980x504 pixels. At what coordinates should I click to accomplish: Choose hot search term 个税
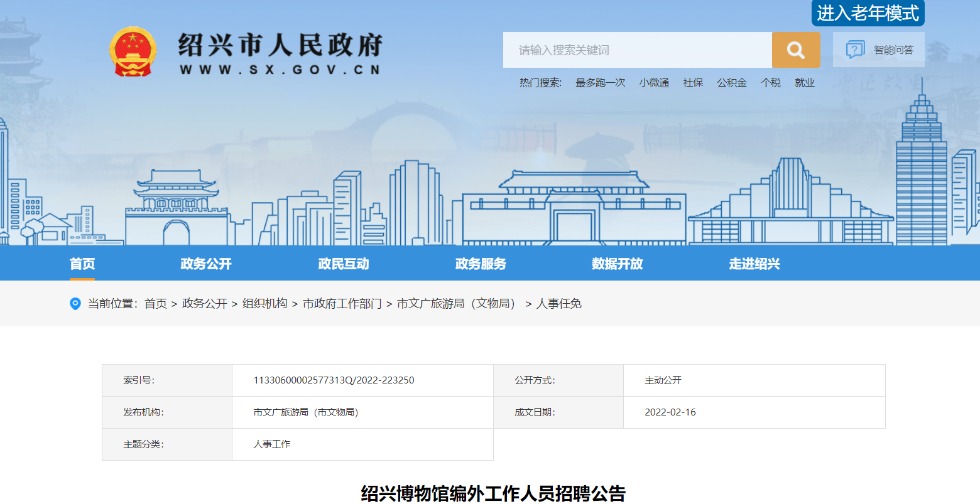770,83
